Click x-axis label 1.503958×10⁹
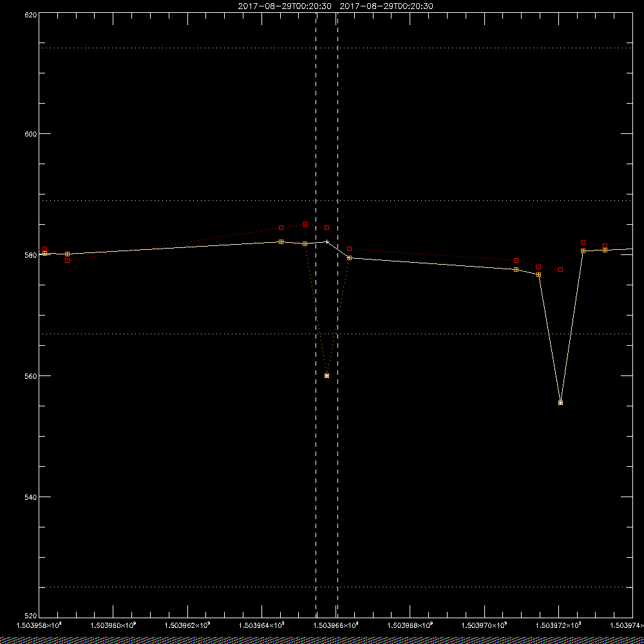This screenshot has width=644, height=644. pyautogui.click(x=39, y=625)
